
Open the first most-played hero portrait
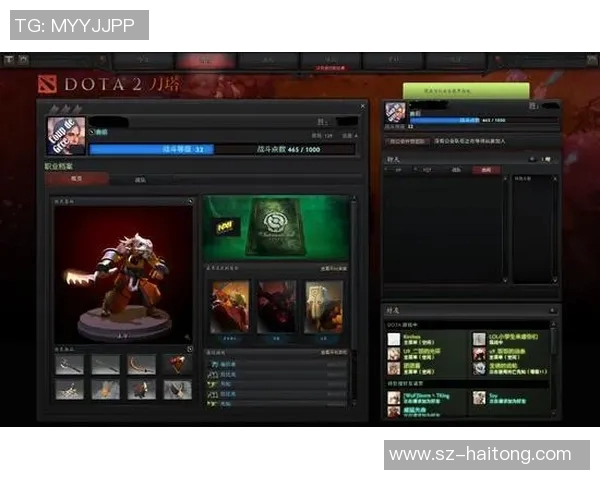[x=230, y=307]
